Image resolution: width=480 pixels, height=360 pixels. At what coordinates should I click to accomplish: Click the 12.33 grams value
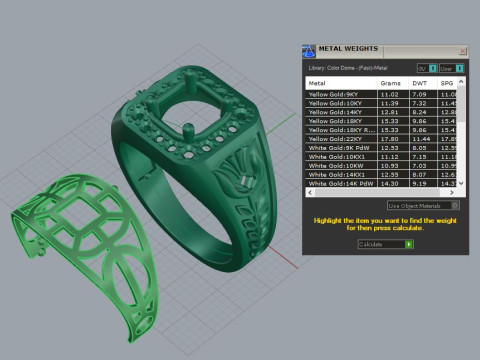click(389, 148)
